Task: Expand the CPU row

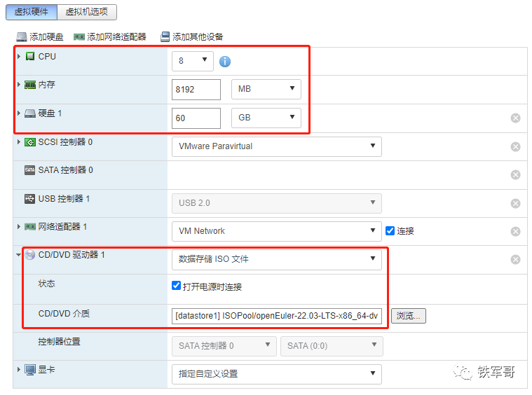Action: (x=19, y=56)
